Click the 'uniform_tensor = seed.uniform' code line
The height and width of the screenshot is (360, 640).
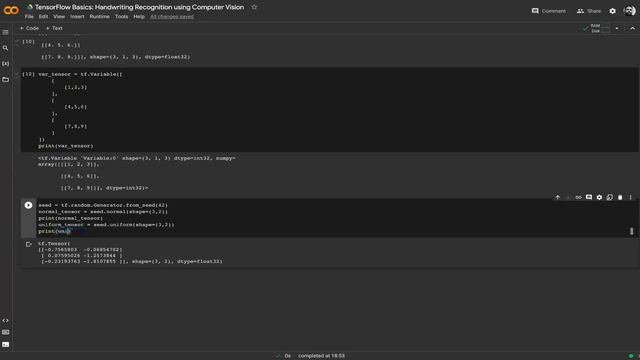[106, 224]
